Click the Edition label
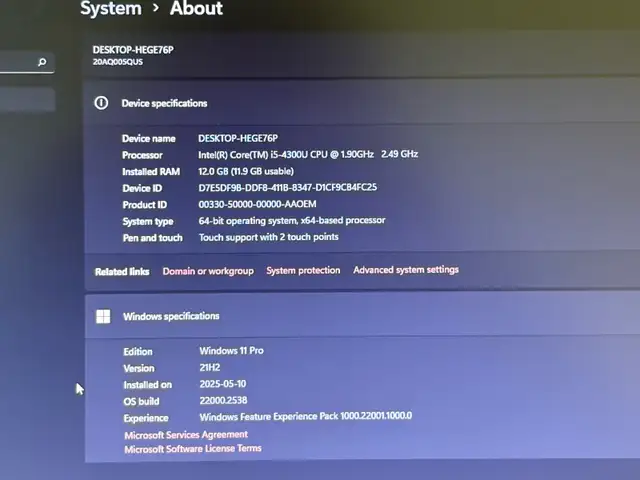Viewport: 640px width, 480px height. (138, 352)
